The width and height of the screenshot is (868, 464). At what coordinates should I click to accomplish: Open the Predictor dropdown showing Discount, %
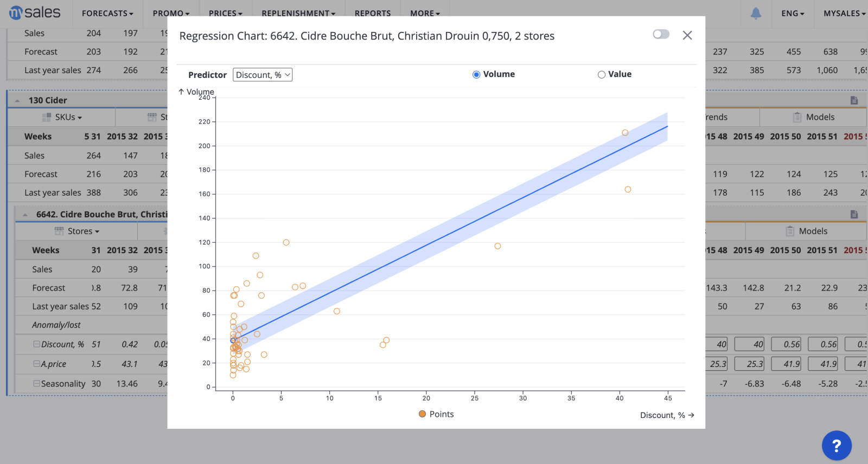(x=262, y=74)
